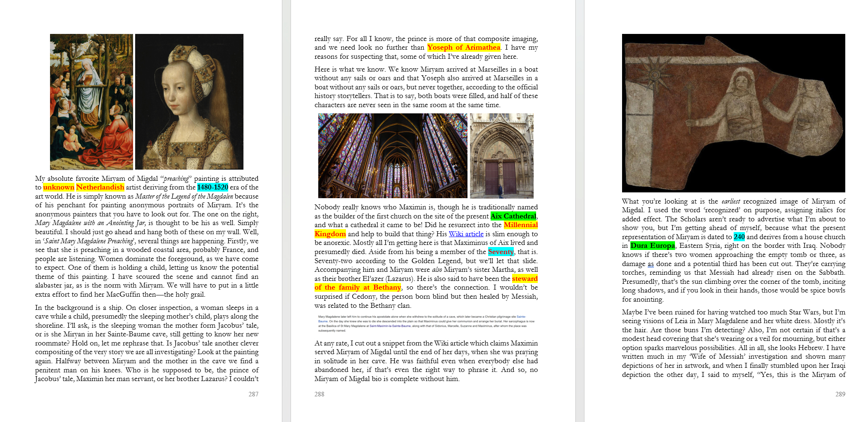
Task: Click highlighted word 'unknown'
Action: point(59,187)
